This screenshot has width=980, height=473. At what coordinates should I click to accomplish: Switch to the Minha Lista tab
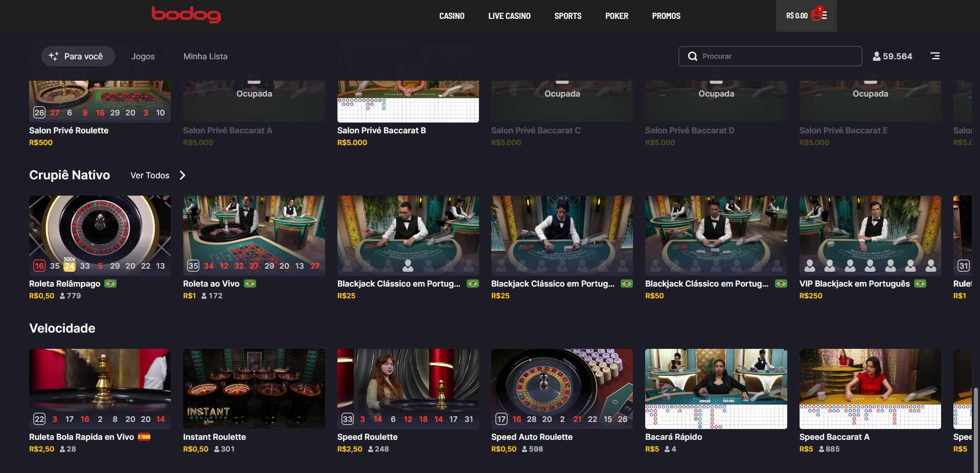(x=206, y=56)
